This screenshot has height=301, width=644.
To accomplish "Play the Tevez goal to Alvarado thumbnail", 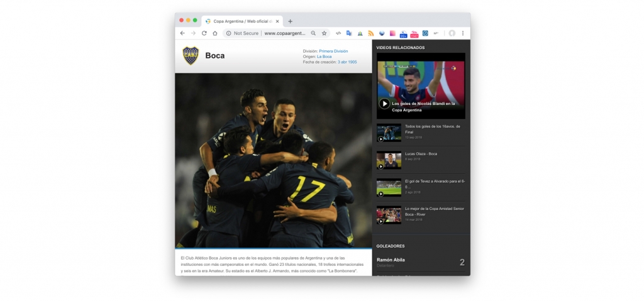I will 389,188.
